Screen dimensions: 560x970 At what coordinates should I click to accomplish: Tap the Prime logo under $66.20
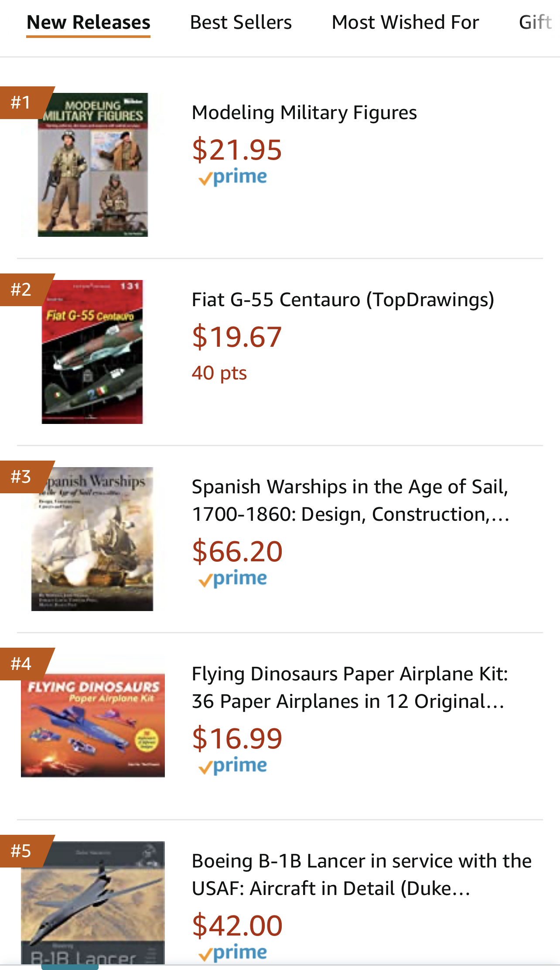coord(233,579)
